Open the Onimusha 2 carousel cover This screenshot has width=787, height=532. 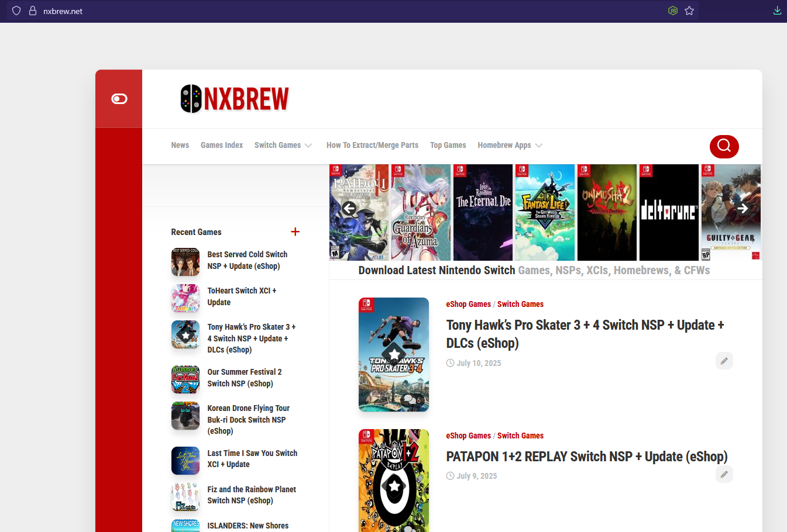(x=607, y=212)
